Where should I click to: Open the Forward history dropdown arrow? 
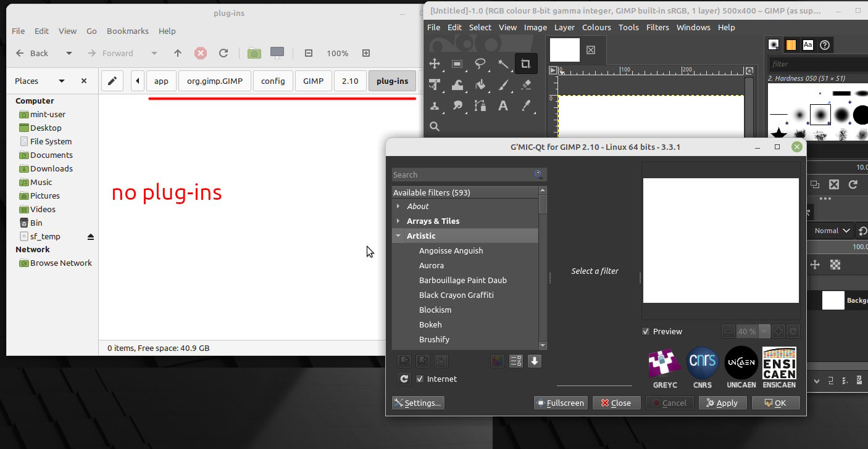tap(154, 53)
